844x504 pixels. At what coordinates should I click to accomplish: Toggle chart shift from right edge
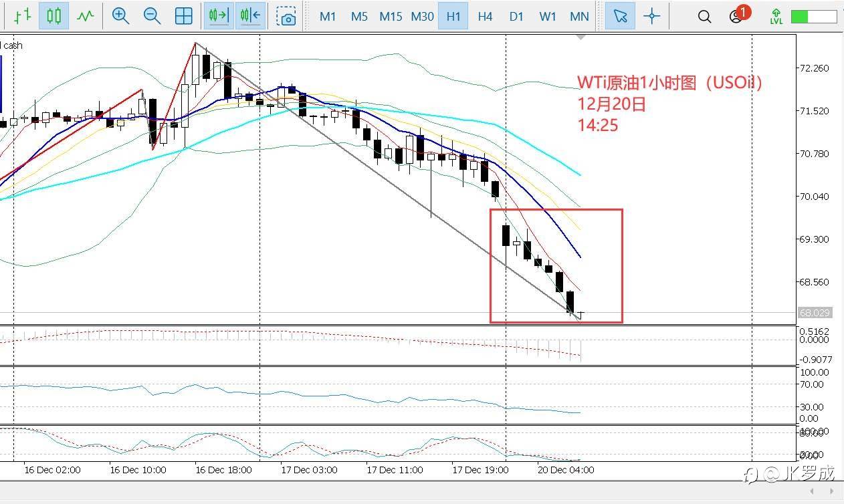coord(250,16)
